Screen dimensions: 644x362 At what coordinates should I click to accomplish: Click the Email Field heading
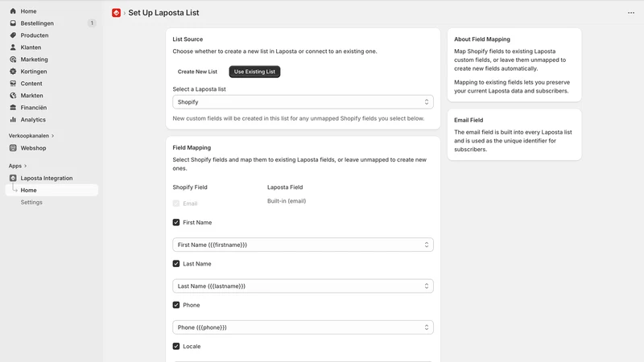tap(469, 120)
